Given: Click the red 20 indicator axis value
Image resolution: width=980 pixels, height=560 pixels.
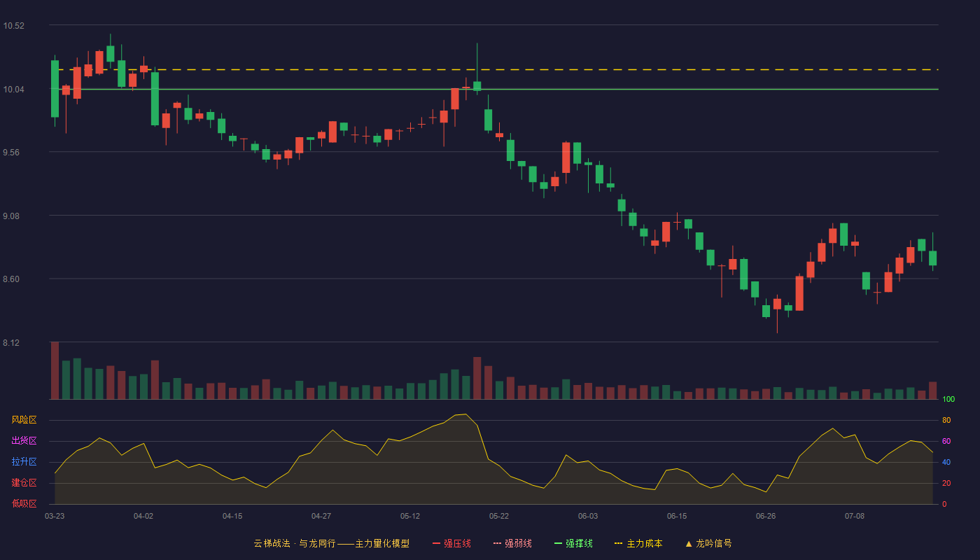Looking at the screenshot, I should (x=946, y=483).
